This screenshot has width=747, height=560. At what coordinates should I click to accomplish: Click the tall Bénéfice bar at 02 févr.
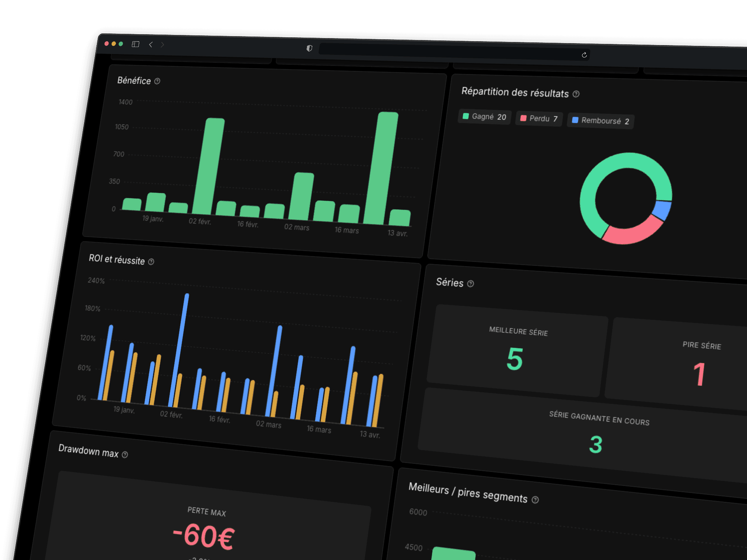point(209,166)
